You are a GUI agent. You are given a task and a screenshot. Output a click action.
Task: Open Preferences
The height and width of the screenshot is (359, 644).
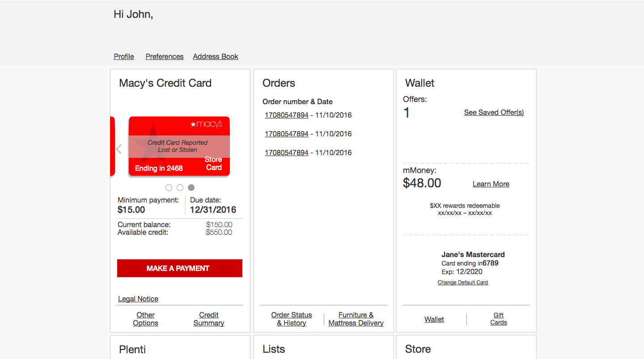(x=165, y=56)
